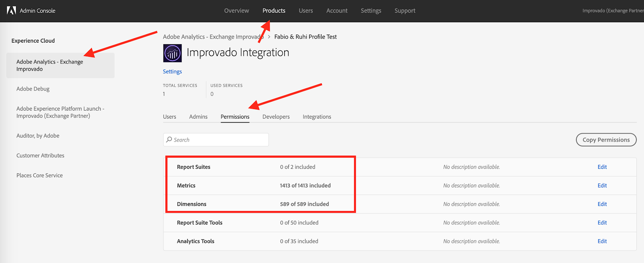Click the Dimensions row label

tap(192, 204)
